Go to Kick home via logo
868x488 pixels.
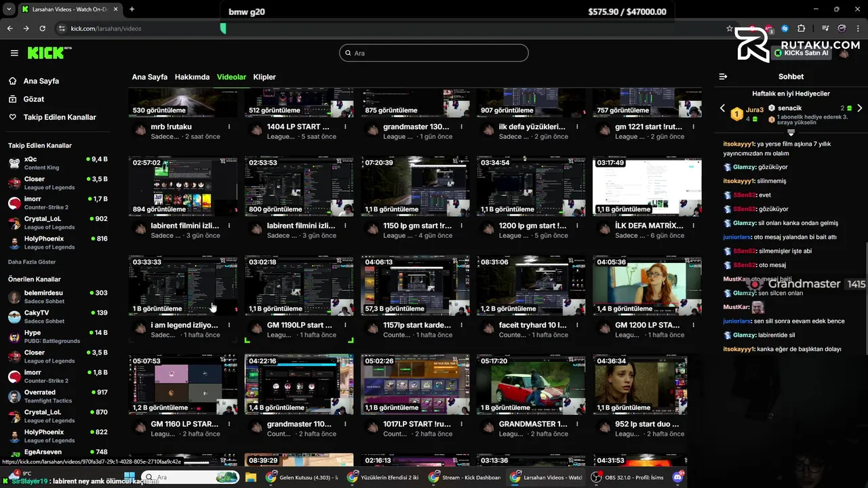click(50, 53)
